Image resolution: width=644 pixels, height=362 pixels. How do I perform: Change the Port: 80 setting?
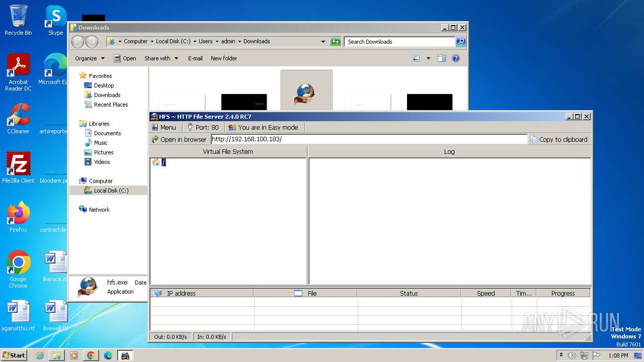tap(203, 127)
